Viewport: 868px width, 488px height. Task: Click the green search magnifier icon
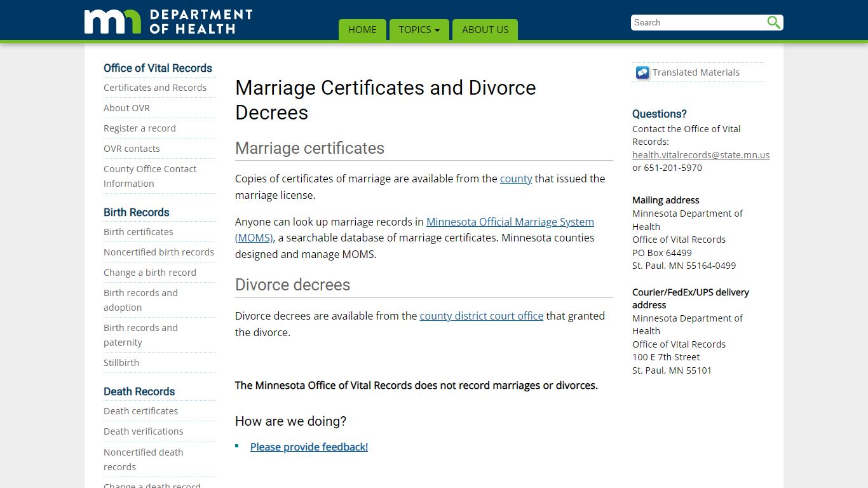click(773, 22)
